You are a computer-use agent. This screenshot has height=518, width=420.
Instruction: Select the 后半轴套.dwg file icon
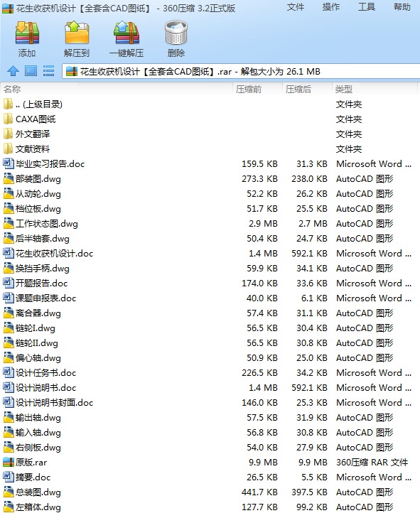(x=8, y=238)
